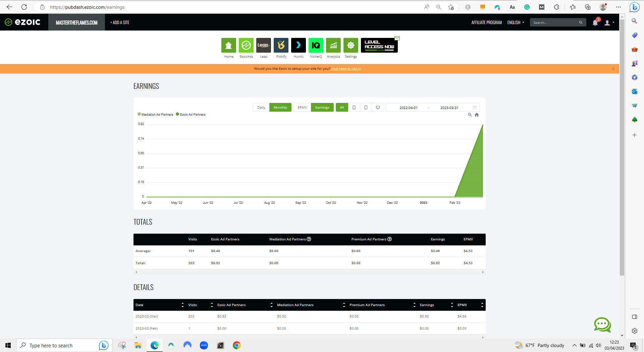Open the notifications bell
The image size is (644, 352).
[x=595, y=22]
